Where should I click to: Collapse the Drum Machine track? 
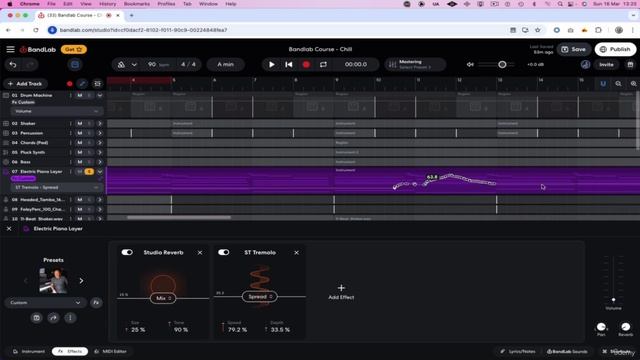click(x=100, y=96)
